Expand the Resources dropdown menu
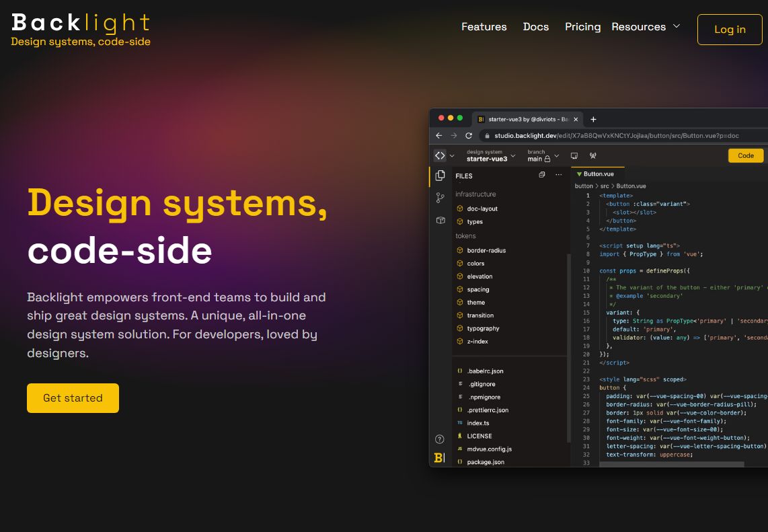 point(646,27)
